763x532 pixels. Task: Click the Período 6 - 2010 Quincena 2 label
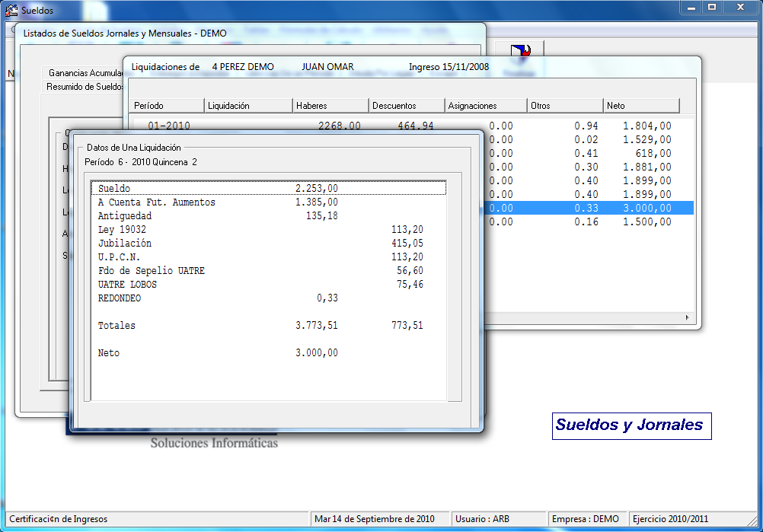(x=141, y=162)
